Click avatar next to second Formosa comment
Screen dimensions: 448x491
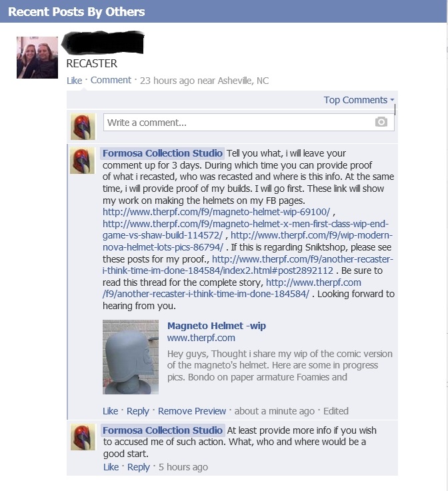[83, 437]
